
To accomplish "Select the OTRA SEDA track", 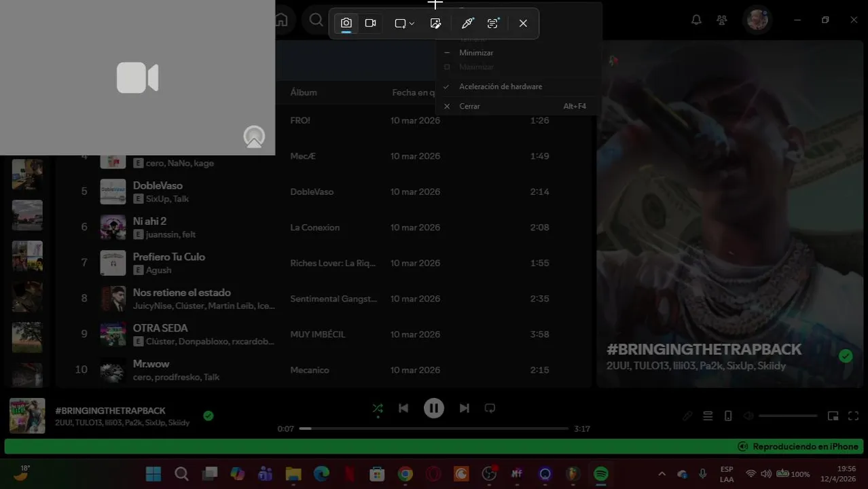I will pyautogui.click(x=160, y=328).
